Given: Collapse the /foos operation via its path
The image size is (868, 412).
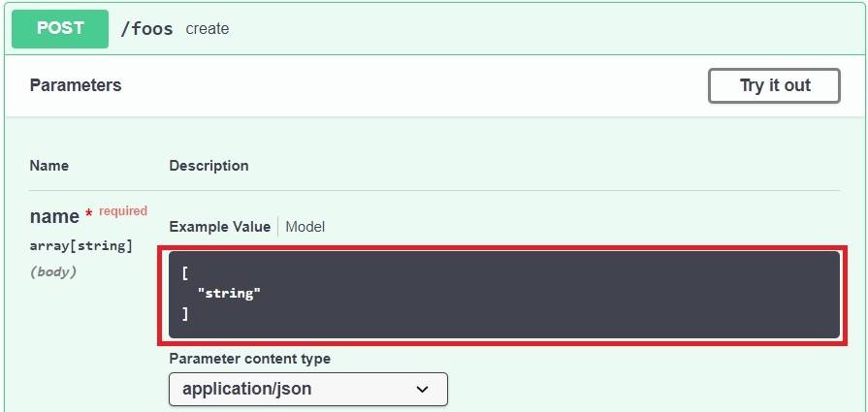Looking at the screenshot, I should 146,29.
